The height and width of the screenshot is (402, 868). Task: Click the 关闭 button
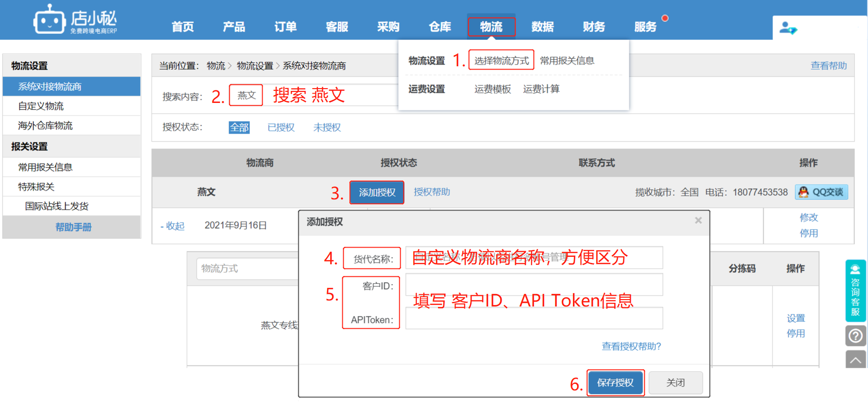coord(675,383)
